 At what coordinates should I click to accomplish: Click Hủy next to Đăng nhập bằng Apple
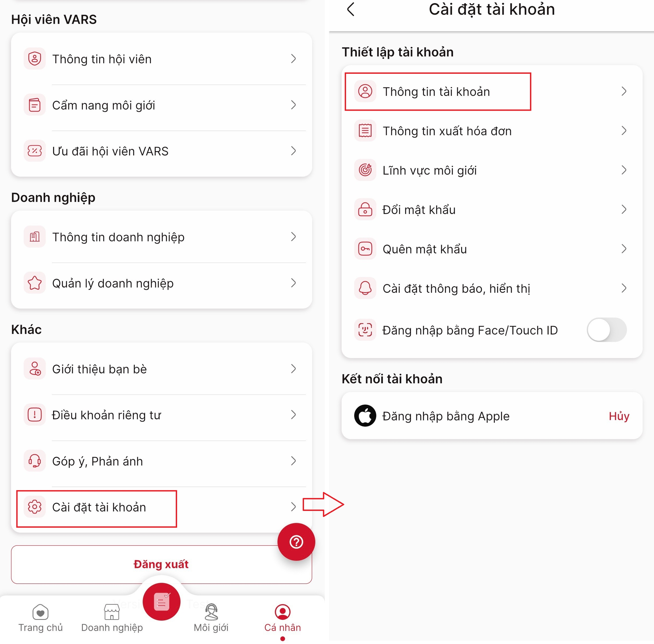[619, 416]
